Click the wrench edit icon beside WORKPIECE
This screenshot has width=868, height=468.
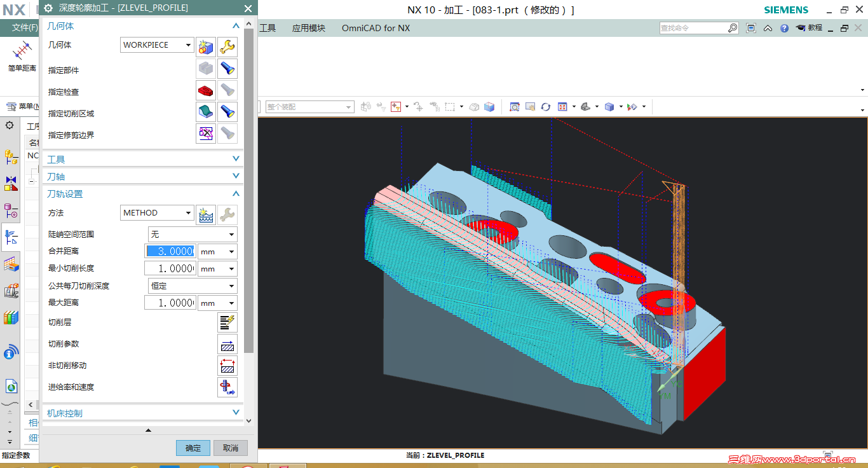227,46
